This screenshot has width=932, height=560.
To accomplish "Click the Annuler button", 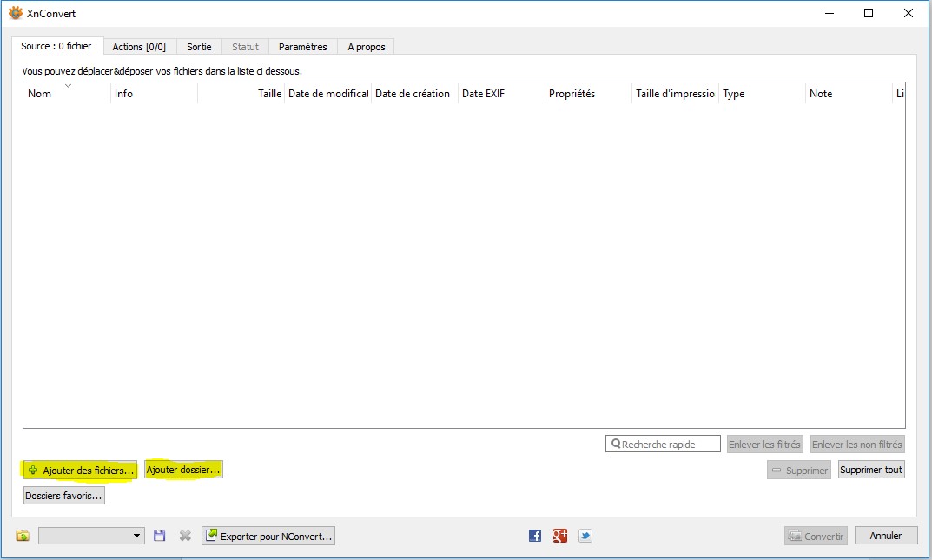I will [x=885, y=536].
